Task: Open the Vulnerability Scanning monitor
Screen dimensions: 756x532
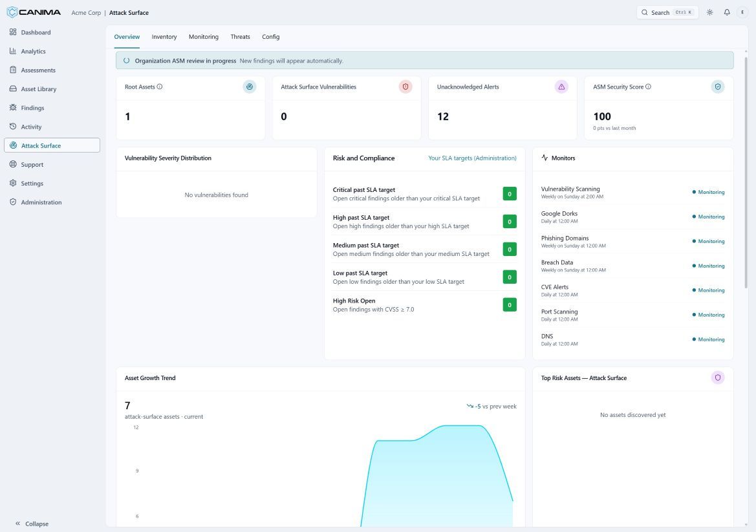Action: (x=632, y=192)
